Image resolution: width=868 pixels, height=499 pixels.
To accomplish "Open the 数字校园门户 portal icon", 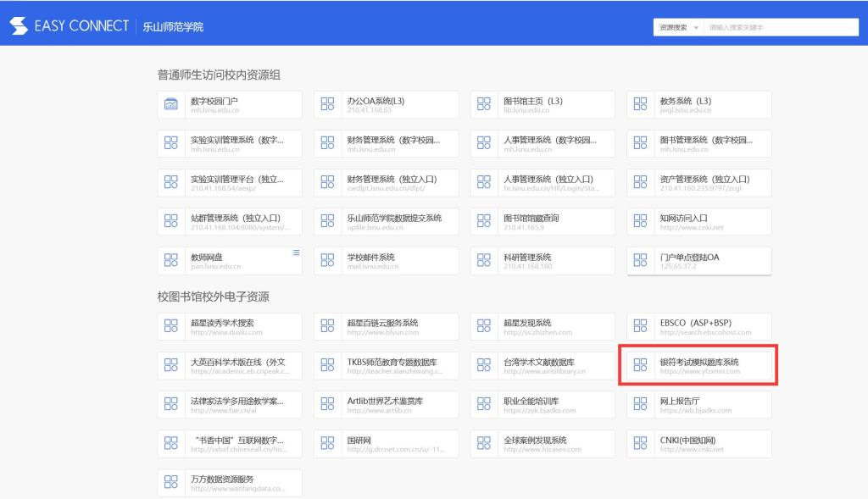I will [171, 104].
